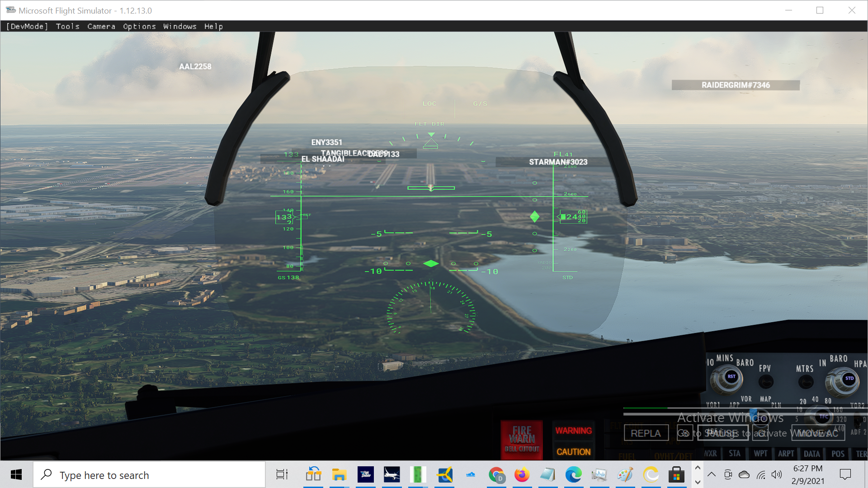The image size is (868, 488).
Task: Open Resource Monitor from taskbar
Action: point(599,474)
